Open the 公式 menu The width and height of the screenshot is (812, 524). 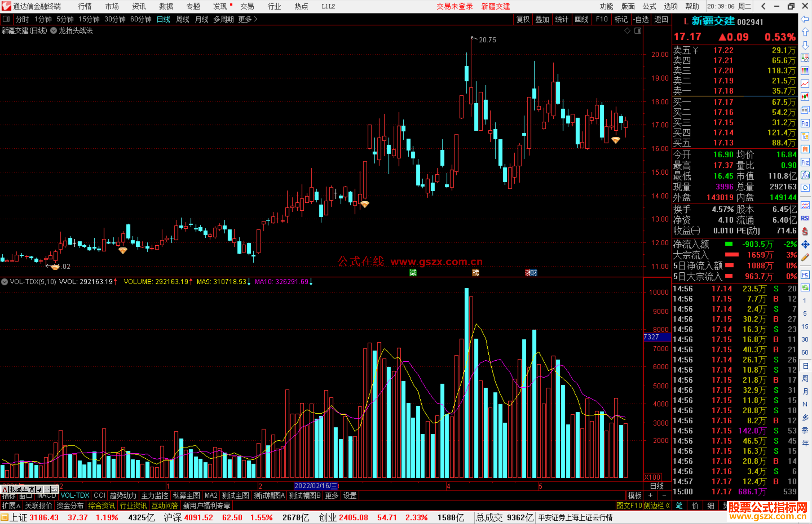click(x=649, y=6)
